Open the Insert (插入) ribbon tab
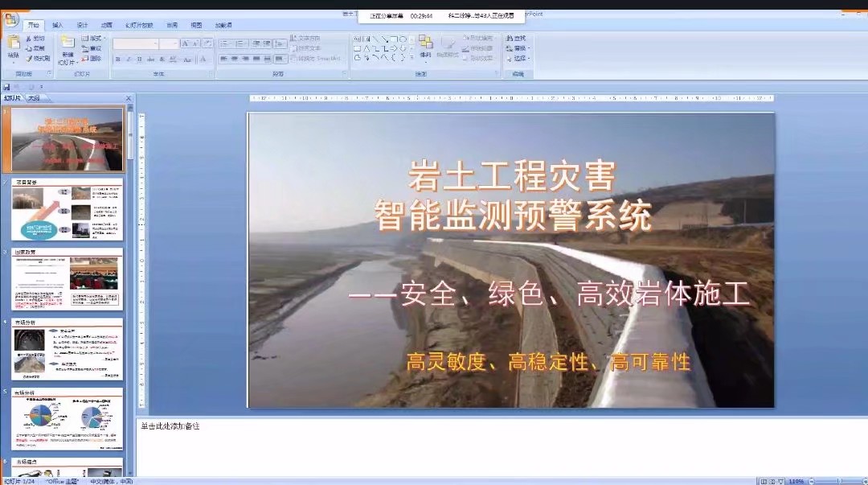This screenshot has height=485, width=868. click(57, 25)
